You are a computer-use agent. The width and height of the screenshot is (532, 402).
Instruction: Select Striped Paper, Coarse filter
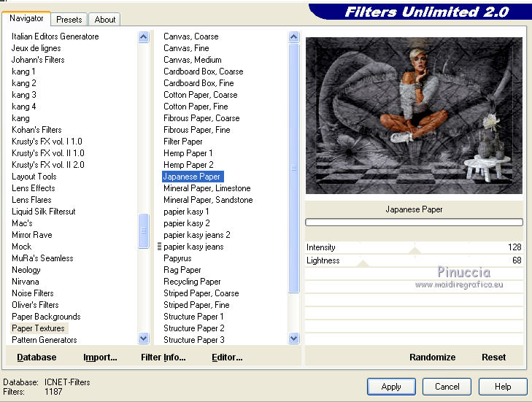201,293
